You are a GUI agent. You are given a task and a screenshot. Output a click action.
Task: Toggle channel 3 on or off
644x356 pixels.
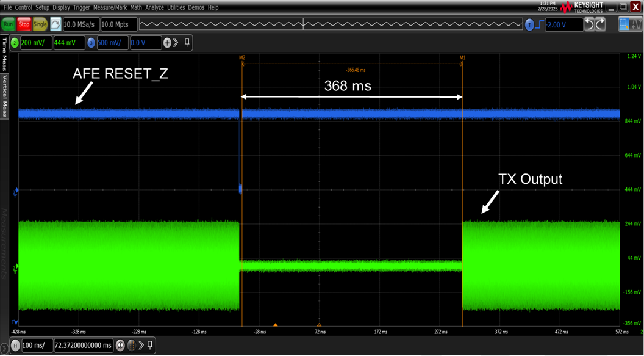click(x=91, y=43)
